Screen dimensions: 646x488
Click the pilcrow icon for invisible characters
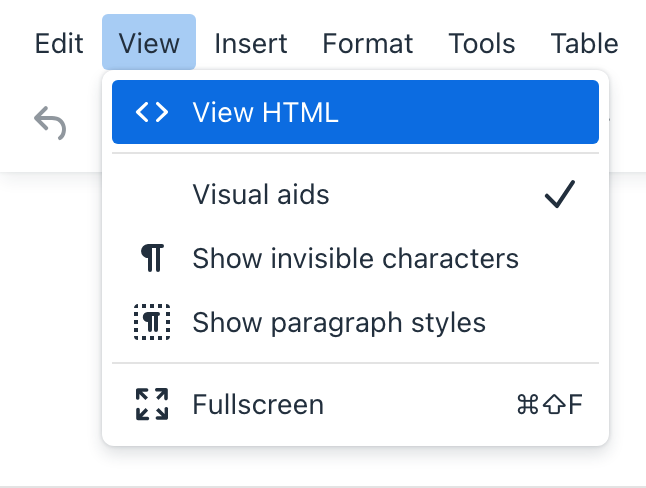[x=151, y=259]
